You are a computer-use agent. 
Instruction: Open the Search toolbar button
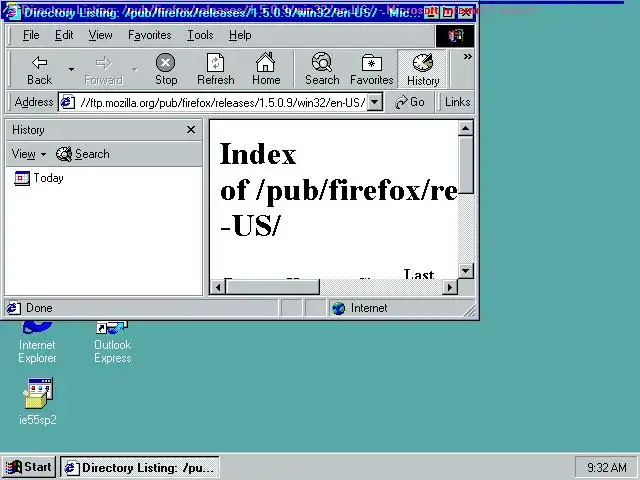click(322, 69)
